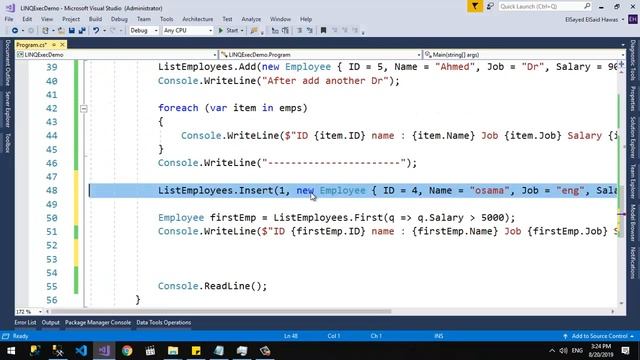Open the Debug menu
Screen dimensions: 640x360
click(x=119, y=19)
